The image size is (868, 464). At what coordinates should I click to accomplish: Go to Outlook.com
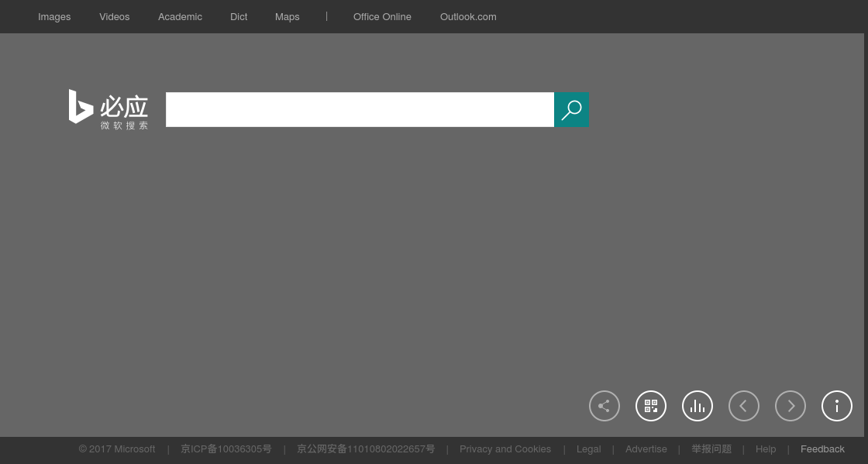(x=468, y=16)
